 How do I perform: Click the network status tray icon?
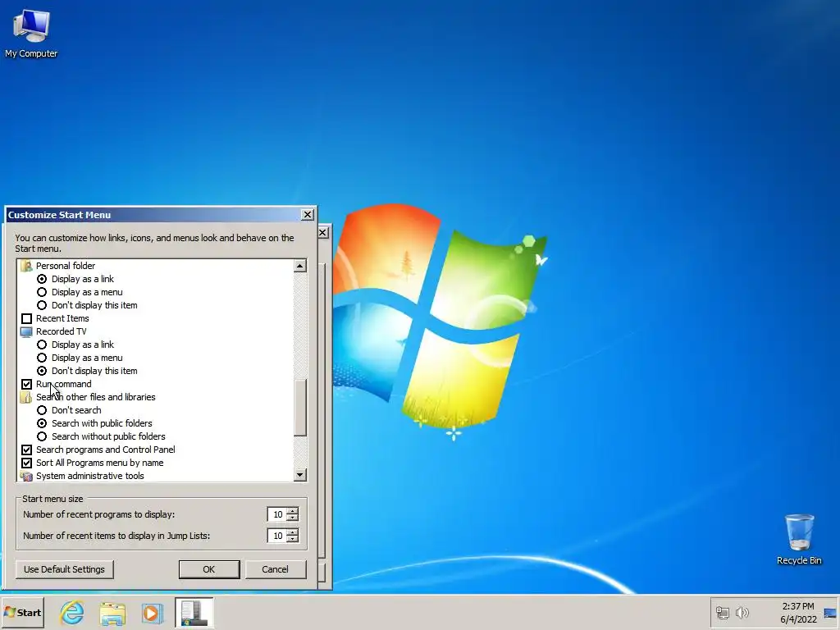723,612
